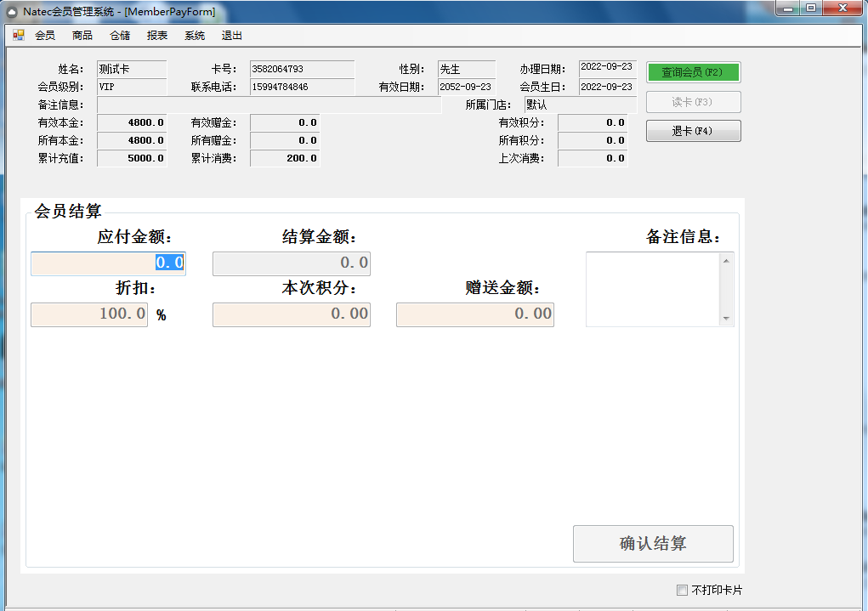
Task: Click the green 查询会员 (F2) button
Action: click(693, 72)
